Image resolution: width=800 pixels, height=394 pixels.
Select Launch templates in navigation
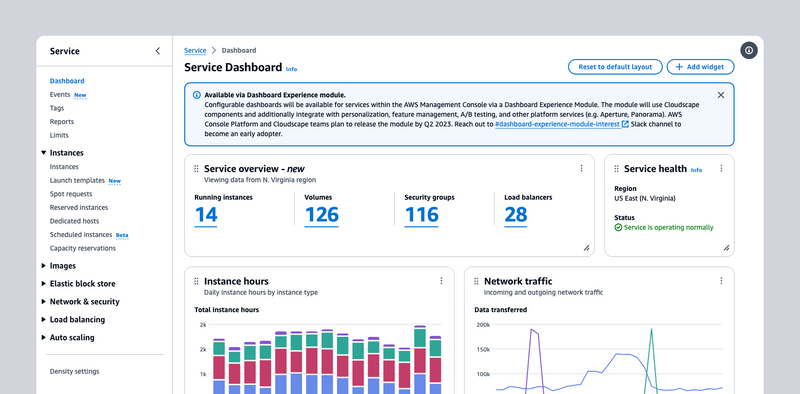(77, 180)
